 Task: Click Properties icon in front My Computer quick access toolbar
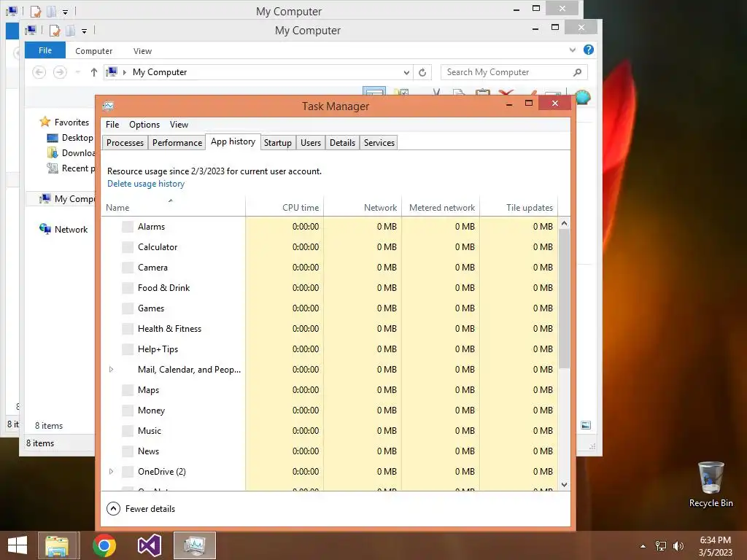pos(55,31)
